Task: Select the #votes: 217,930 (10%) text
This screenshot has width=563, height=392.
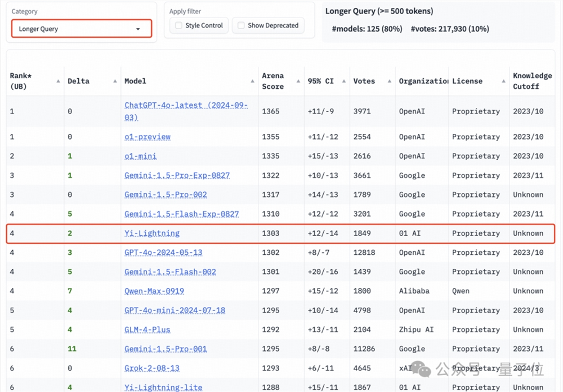Action: (x=449, y=29)
